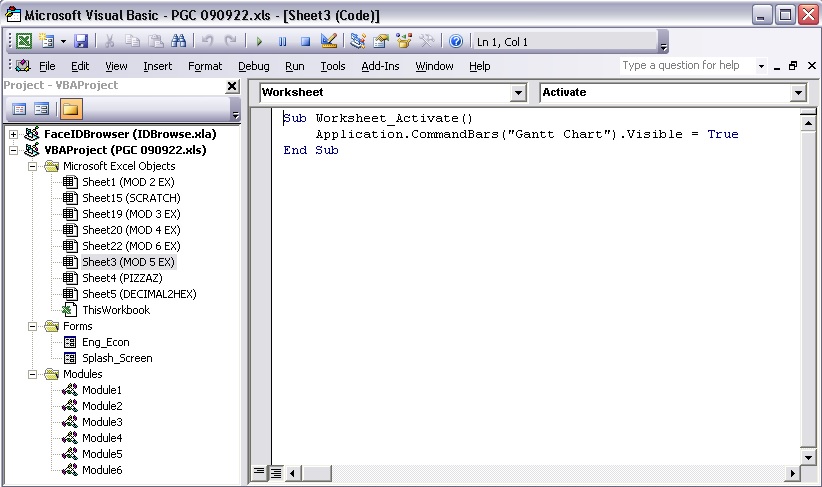Open the Toolbox icon
The image size is (822, 487).
click(x=427, y=41)
